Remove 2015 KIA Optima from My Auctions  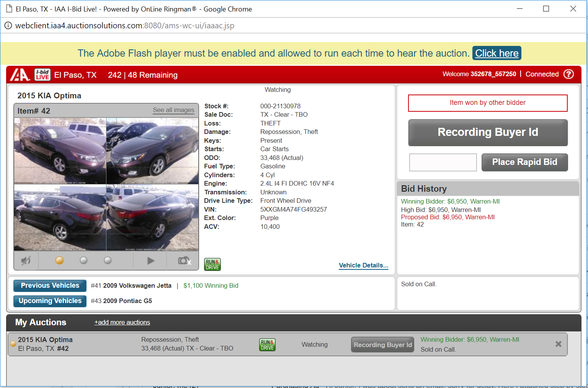click(x=559, y=344)
